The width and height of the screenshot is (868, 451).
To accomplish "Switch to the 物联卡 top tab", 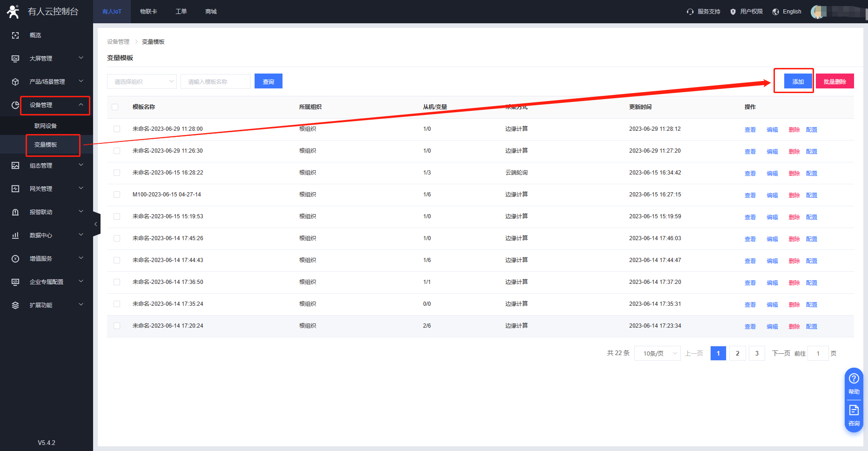I will (148, 12).
